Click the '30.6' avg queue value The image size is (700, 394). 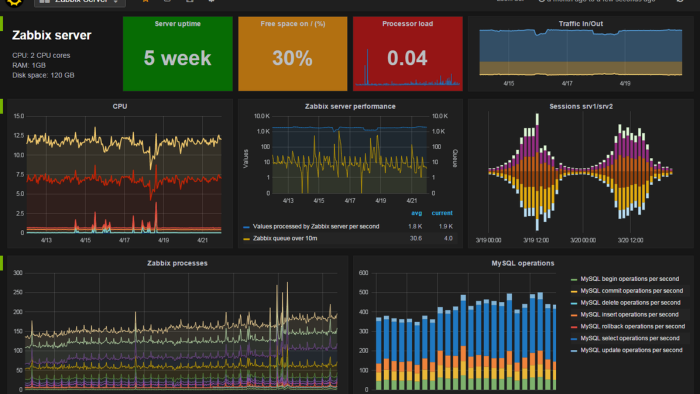coord(416,238)
